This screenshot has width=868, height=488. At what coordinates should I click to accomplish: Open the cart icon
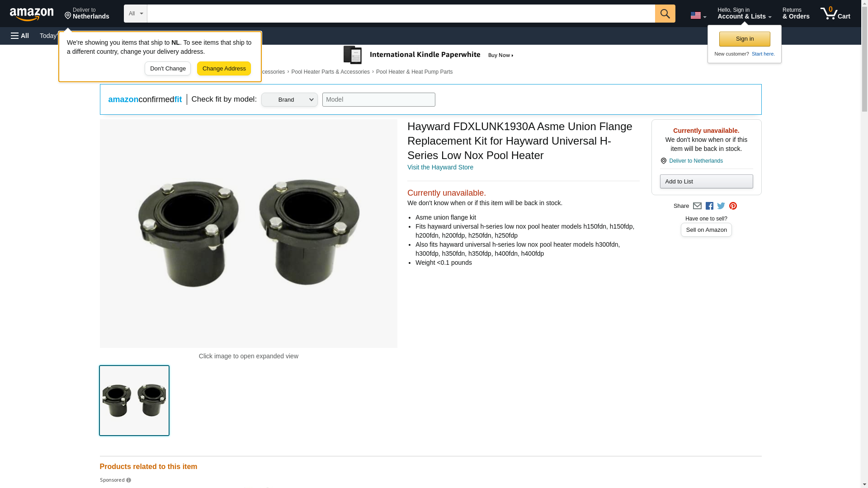pos(835,14)
